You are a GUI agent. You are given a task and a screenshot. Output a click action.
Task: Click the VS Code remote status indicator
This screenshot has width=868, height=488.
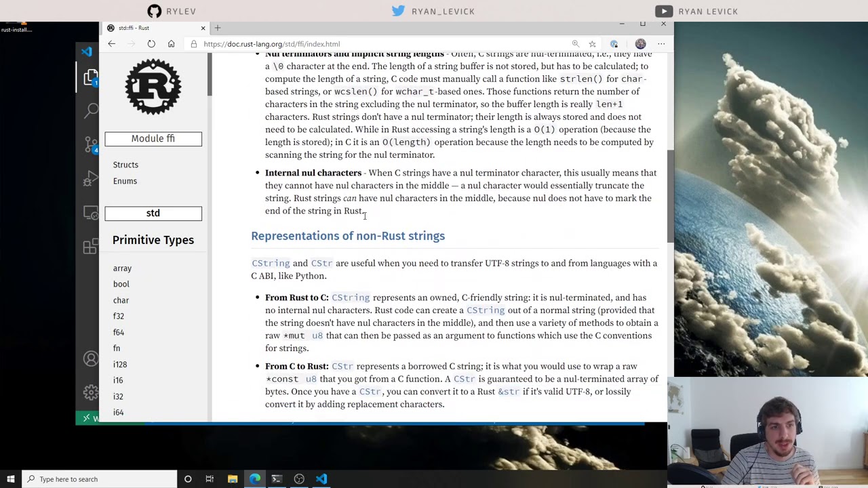coord(88,418)
